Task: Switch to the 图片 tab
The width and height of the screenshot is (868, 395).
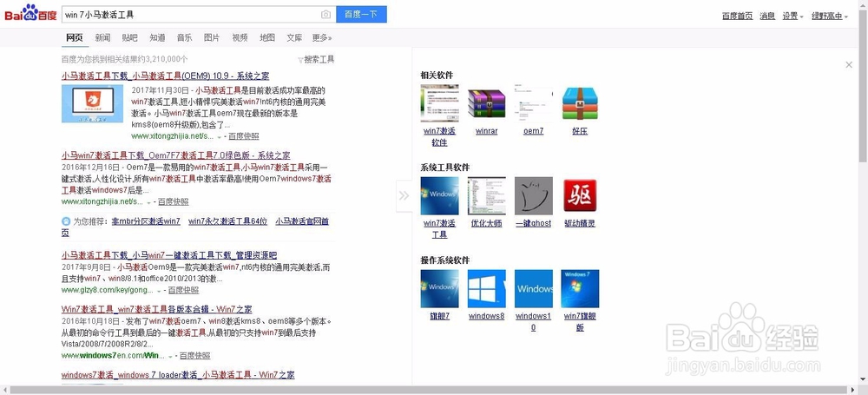Action: pyautogui.click(x=212, y=37)
